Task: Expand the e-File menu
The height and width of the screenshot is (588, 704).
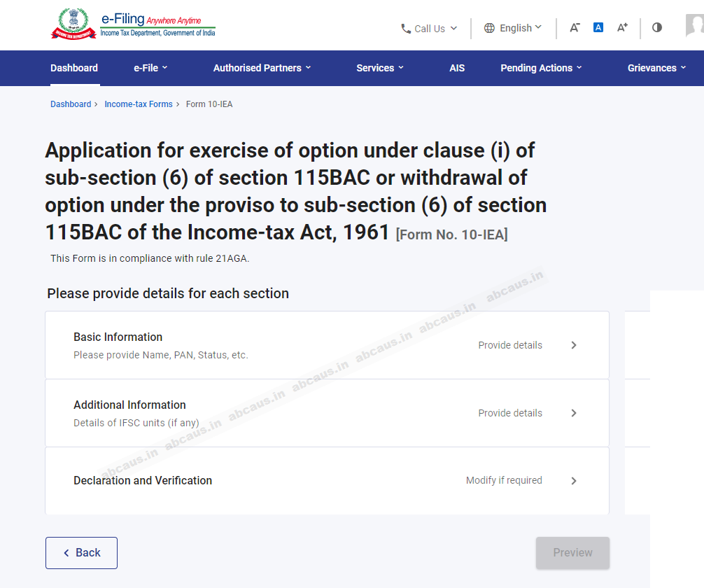Action: [150, 68]
